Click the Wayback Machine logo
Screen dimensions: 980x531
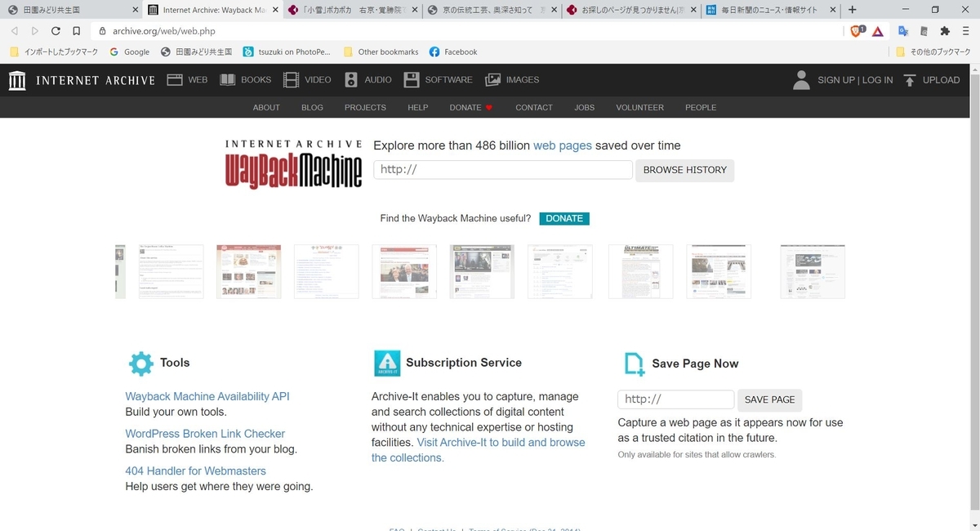(294, 163)
